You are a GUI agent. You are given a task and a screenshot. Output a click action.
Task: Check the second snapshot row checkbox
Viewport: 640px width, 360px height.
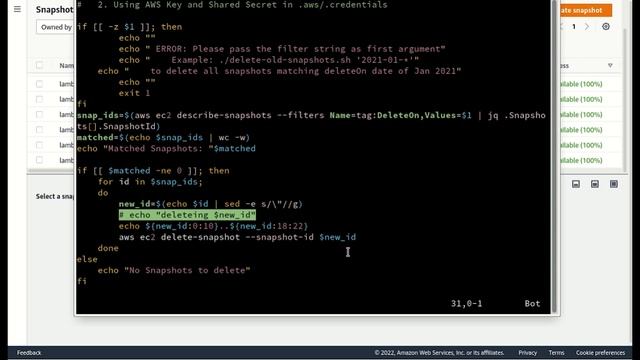pos(39,99)
